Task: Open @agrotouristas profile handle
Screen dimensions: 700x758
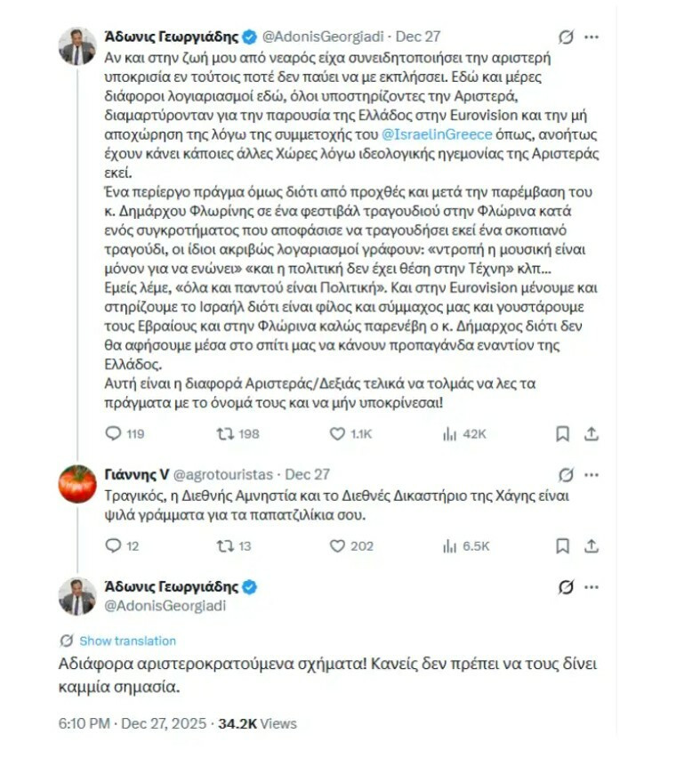Action: pos(221,474)
